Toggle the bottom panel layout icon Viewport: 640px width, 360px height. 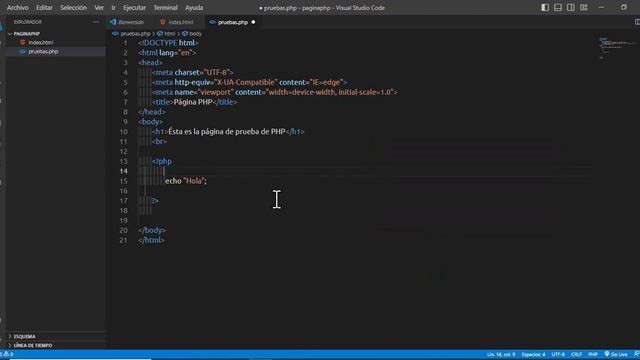pyautogui.click(x=558, y=7)
